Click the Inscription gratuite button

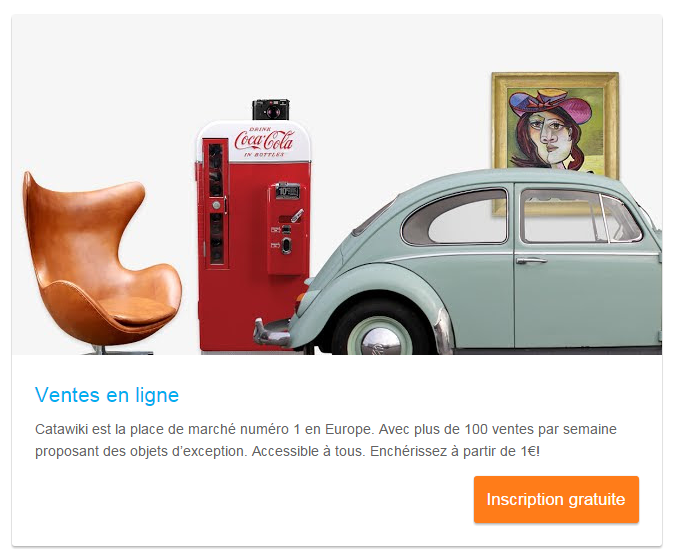(x=556, y=499)
